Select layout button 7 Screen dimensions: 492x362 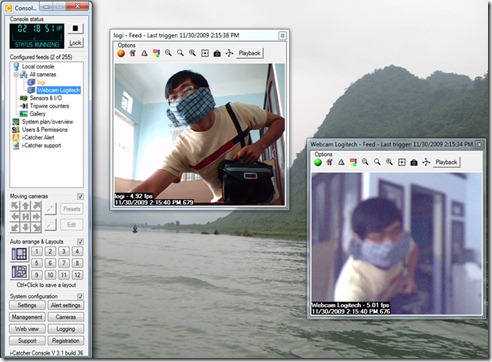click(x=64, y=263)
